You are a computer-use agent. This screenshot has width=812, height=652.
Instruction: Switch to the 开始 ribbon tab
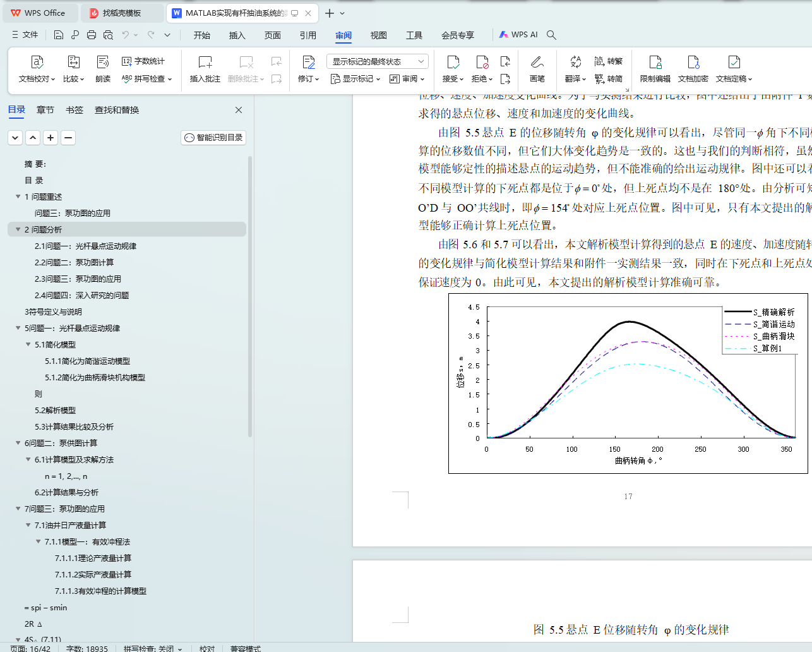202,35
